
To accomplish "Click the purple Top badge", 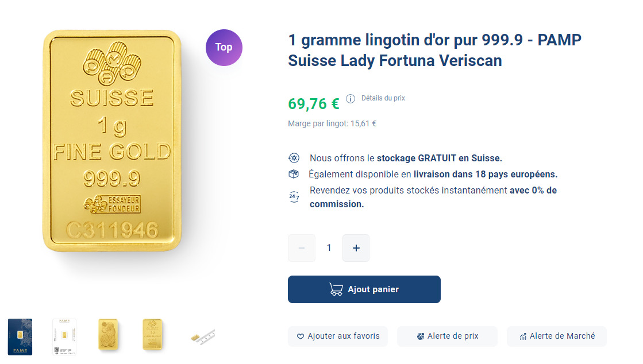I will pyautogui.click(x=224, y=48).
